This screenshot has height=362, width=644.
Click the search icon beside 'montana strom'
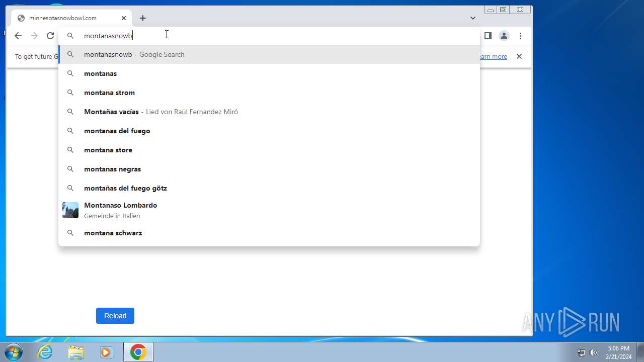[70, 93]
